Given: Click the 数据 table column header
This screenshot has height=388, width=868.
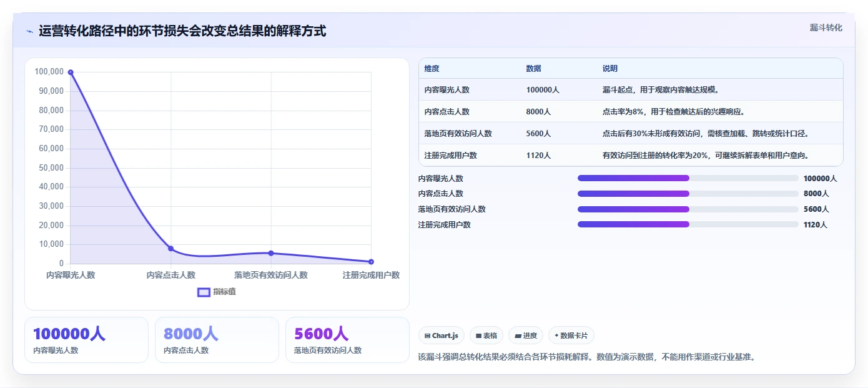Looking at the screenshot, I should (x=533, y=69).
